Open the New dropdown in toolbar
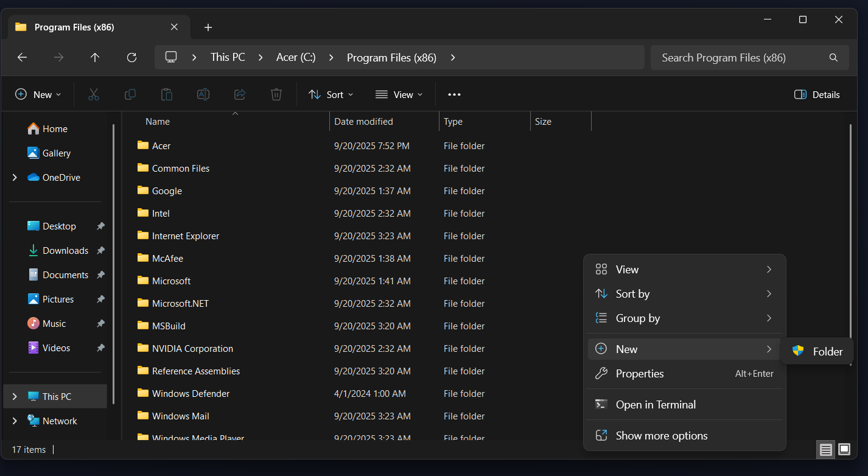 [x=38, y=94]
